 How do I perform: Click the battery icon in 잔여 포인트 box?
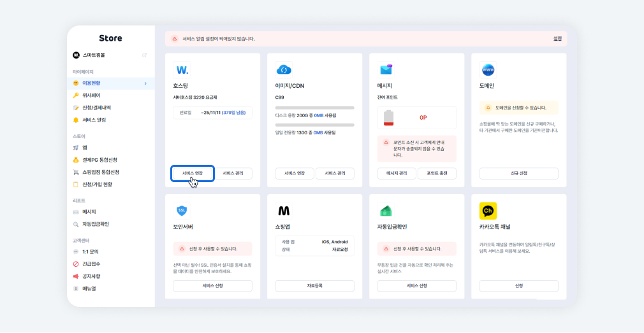click(388, 118)
